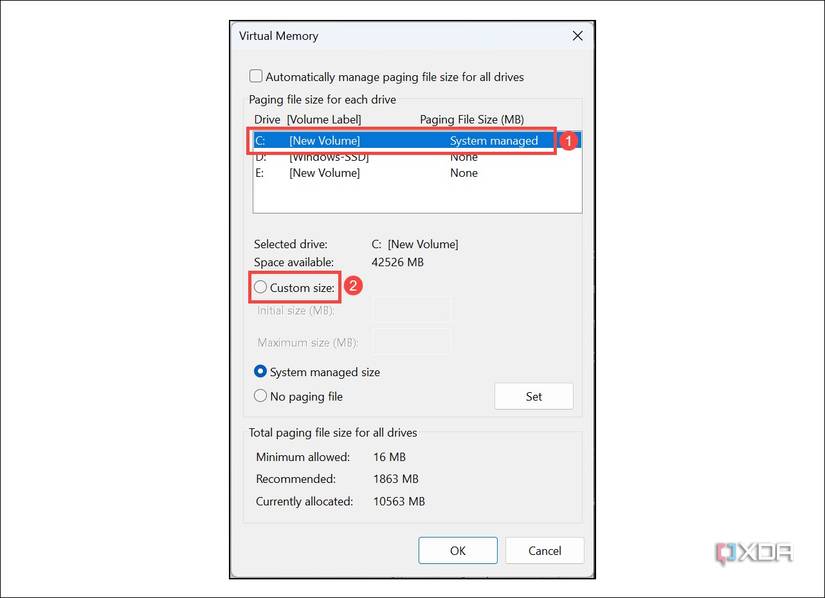
Task: Dismiss the dialog with Cancel
Action: (544, 550)
